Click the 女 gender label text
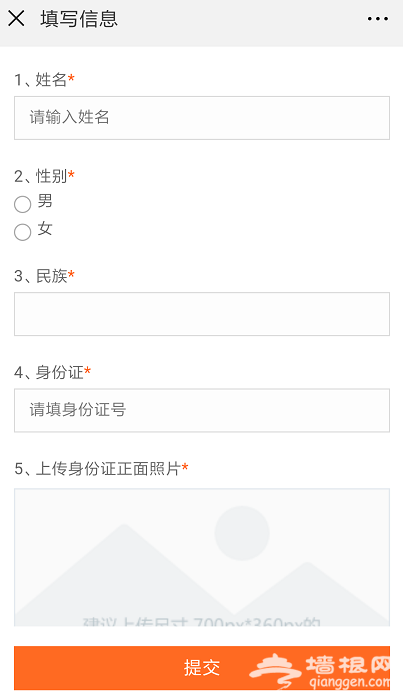The height and width of the screenshot is (694, 403). click(x=45, y=229)
